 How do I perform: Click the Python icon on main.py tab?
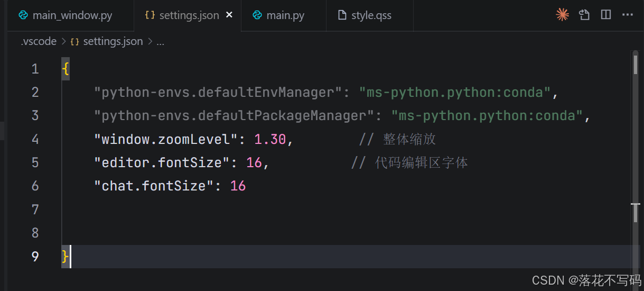pyautogui.click(x=257, y=15)
